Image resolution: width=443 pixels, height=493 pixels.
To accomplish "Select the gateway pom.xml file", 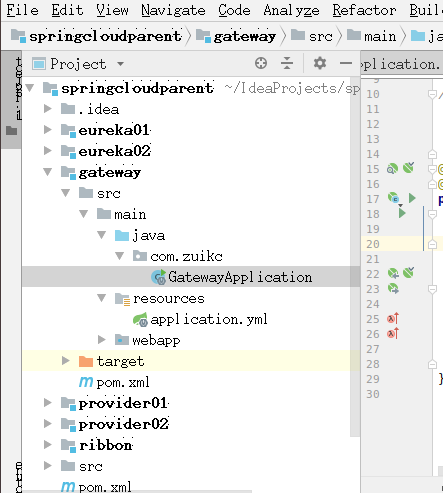I will [123, 382].
